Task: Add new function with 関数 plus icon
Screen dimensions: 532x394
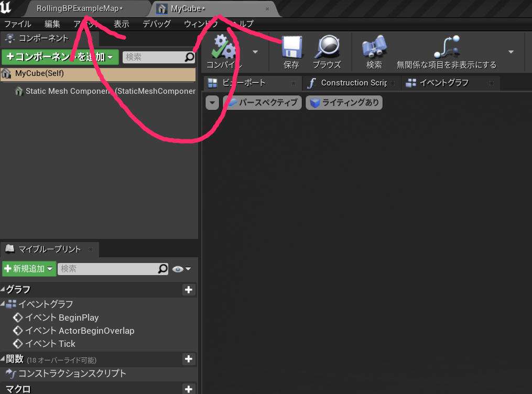Action: click(189, 359)
